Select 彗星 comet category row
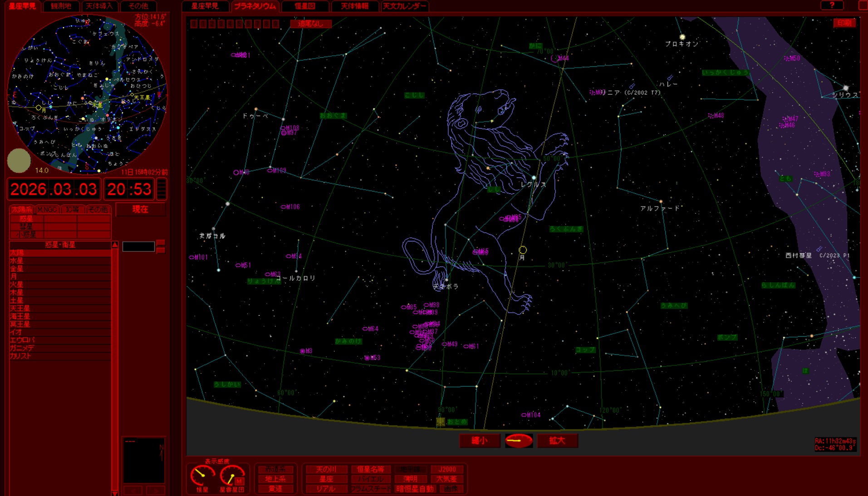The height and width of the screenshot is (496, 868). (26, 226)
